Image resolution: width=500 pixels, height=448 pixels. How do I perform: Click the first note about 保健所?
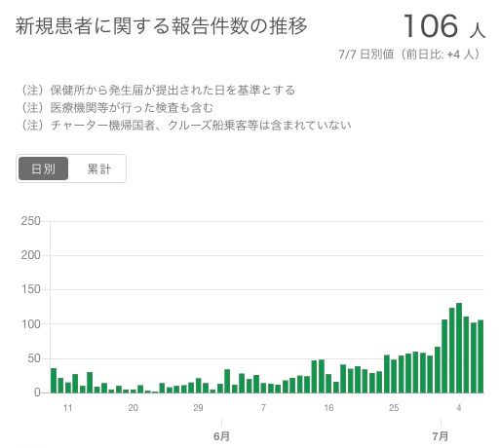pos(157,90)
